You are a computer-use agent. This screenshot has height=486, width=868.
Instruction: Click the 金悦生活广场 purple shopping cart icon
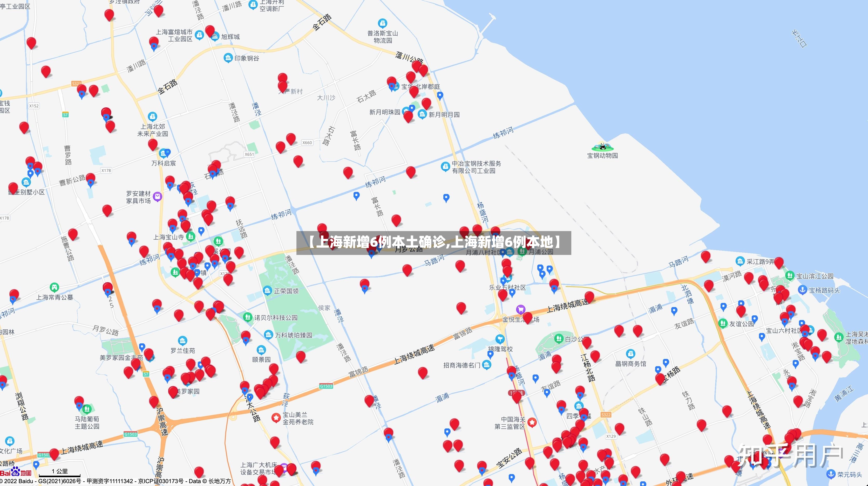click(521, 310)
